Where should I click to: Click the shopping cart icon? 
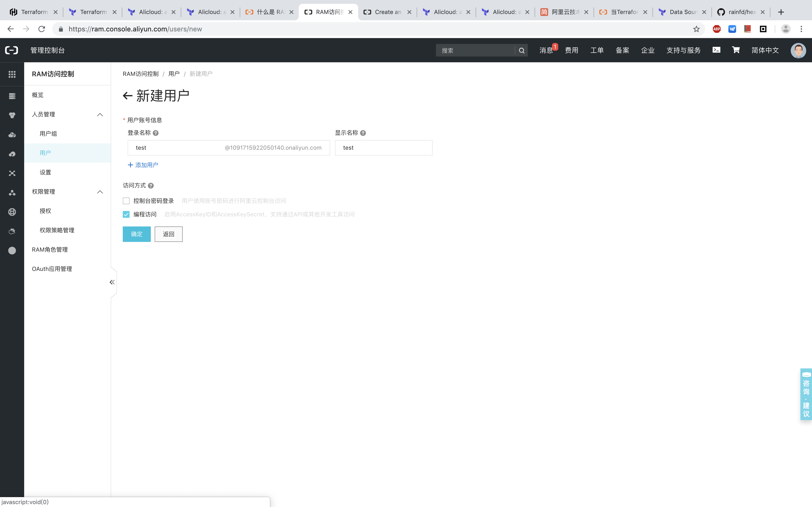click(x=736, y=50)
